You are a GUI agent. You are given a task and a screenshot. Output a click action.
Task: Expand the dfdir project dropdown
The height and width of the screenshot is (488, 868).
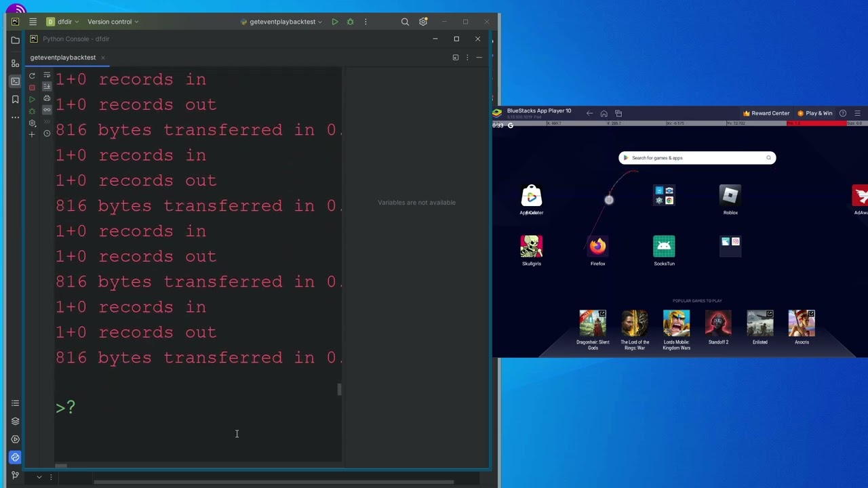62,22
